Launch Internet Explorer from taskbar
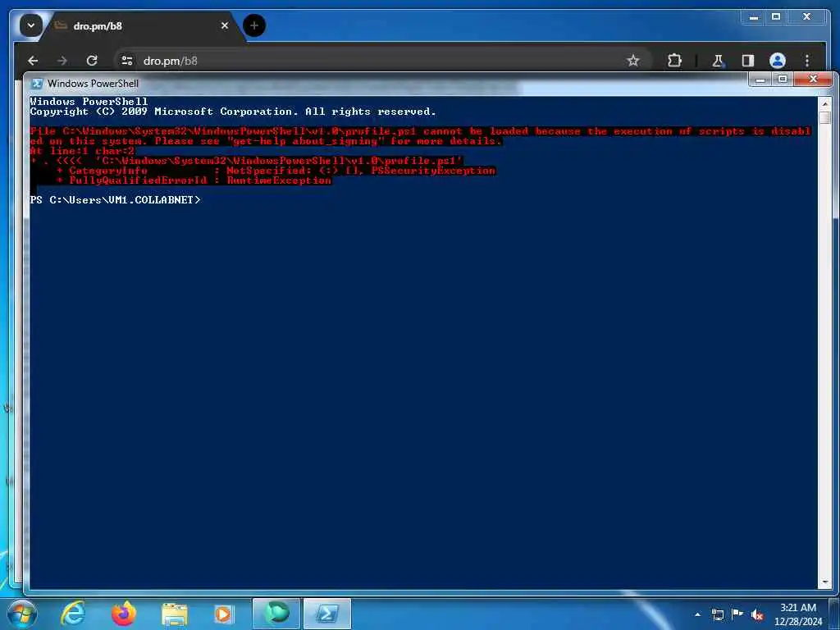 pyautogui.click(x=73, y=614)
